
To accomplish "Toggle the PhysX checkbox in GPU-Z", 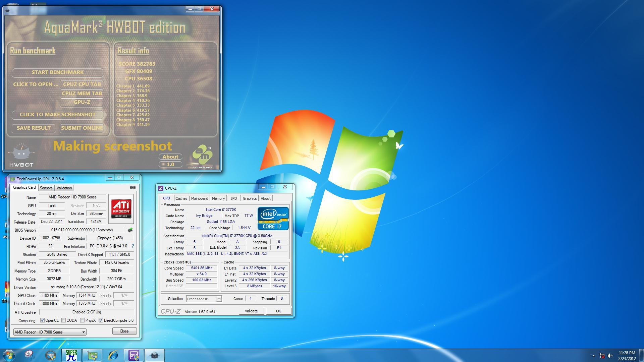I will point(82,320).
